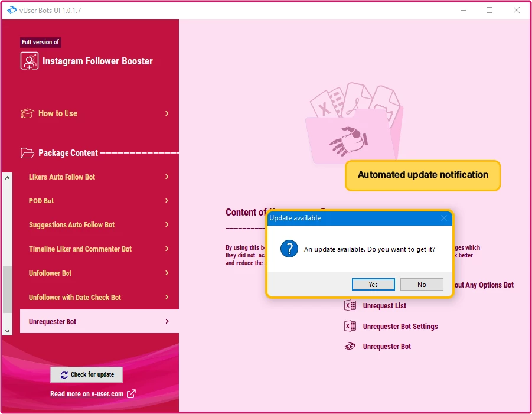The width and height of the screenshot is (532, 414).
Task: Expand the Unfollower Bot chevron
Action: pyautogui.click(x=167, y=273)
